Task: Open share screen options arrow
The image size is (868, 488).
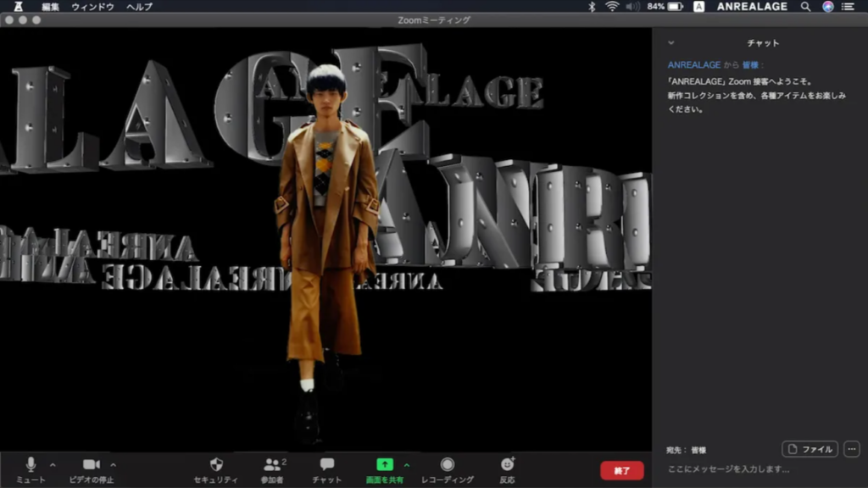Action: pos(407,465)
